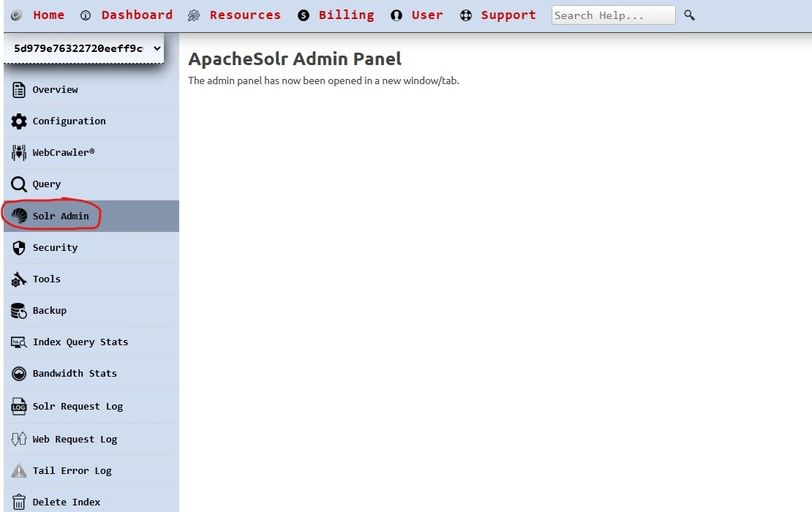
Task: Click the Security shield icon
Action: click(19, 248)
